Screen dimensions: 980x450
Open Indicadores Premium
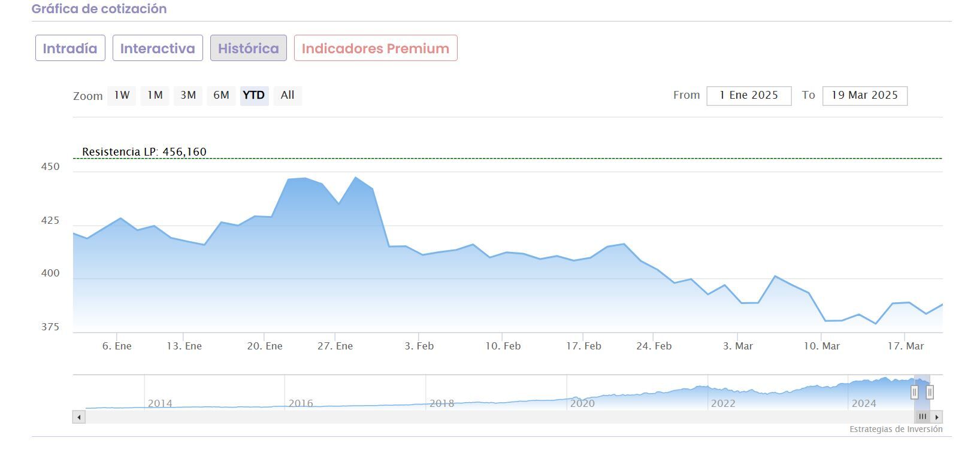click(x=376, y=48)
